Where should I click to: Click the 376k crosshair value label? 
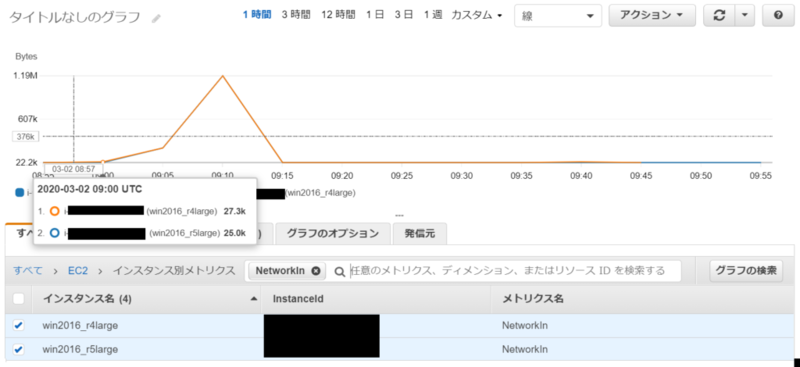(25, 137)
